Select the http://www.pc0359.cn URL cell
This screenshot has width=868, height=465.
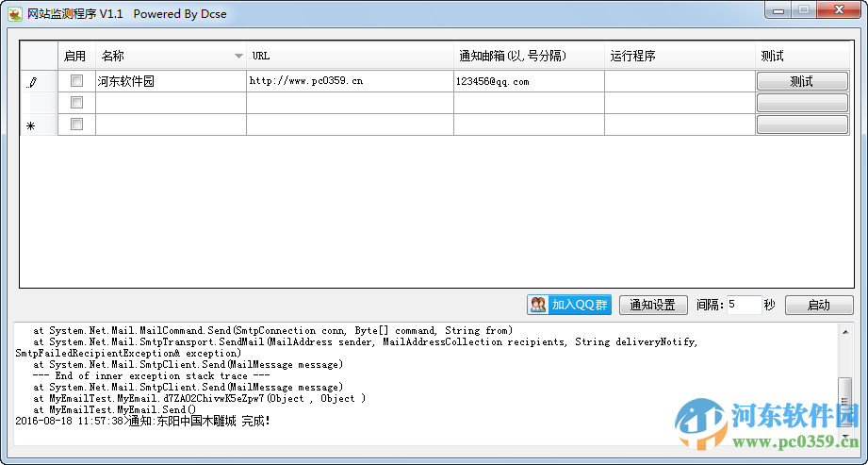(350, 81)
